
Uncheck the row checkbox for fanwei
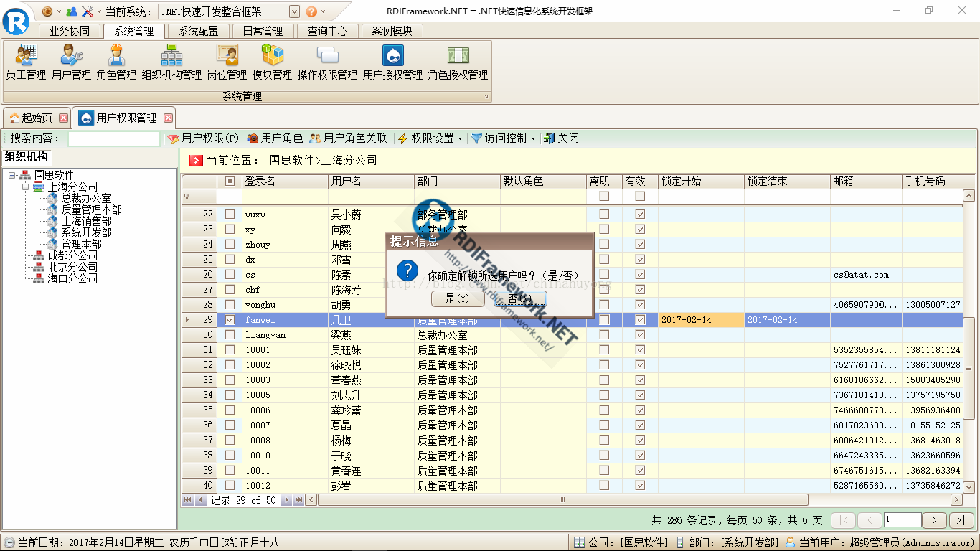click(230, 319)
